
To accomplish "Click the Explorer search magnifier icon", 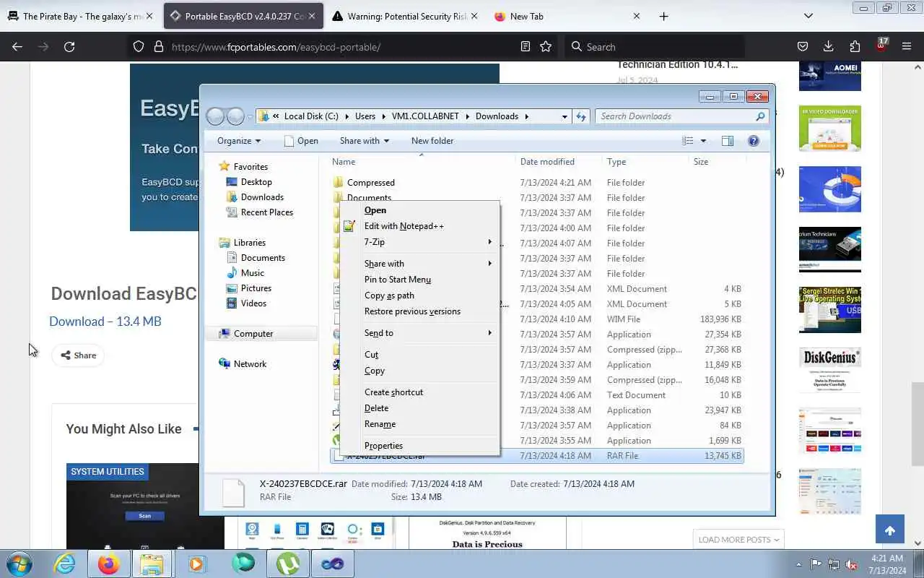I will point(760,116).
